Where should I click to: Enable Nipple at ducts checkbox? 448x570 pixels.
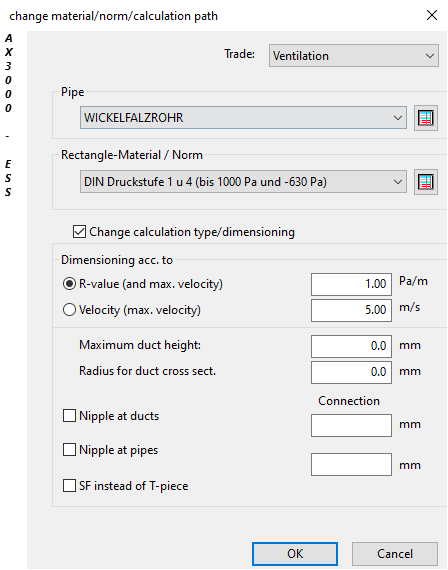pos(69,416)
